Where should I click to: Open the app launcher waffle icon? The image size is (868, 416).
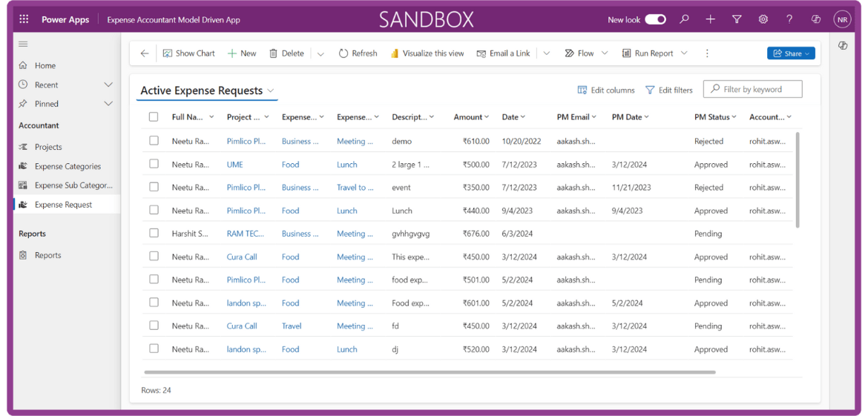[x=24, y=19]
